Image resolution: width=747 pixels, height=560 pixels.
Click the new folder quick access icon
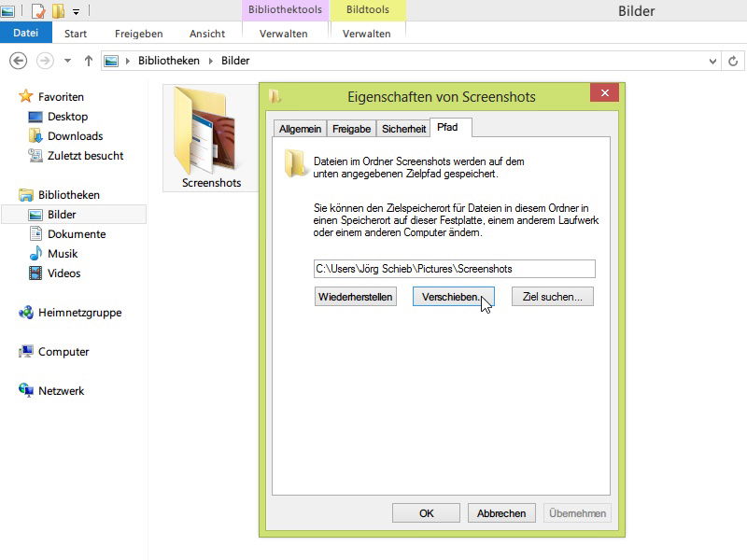pos(58,10)
